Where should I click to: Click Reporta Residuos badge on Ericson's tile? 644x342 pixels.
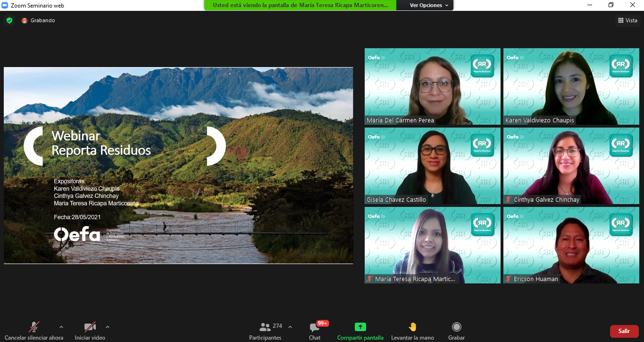621,225
